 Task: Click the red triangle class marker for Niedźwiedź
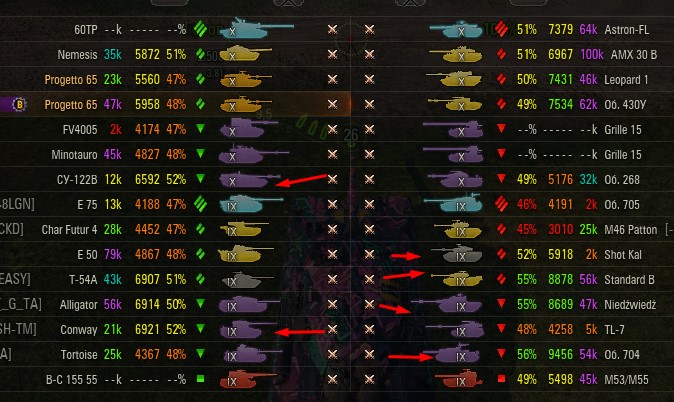point(501,304)
